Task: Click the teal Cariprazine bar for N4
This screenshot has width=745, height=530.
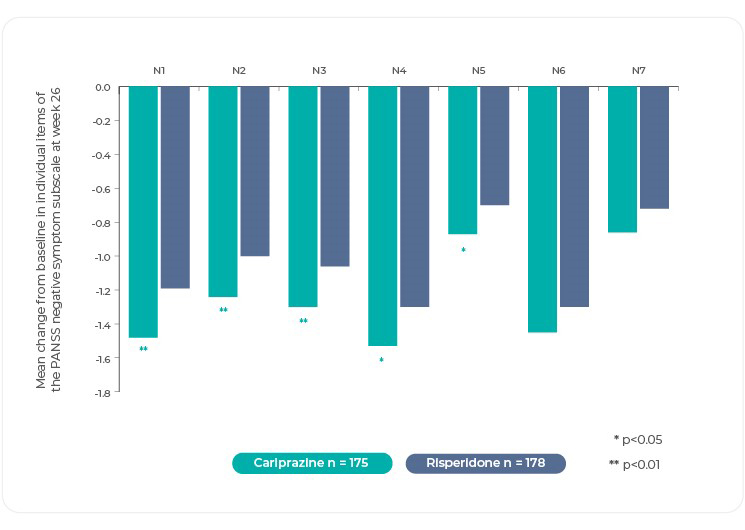Action: pos(383,216)
